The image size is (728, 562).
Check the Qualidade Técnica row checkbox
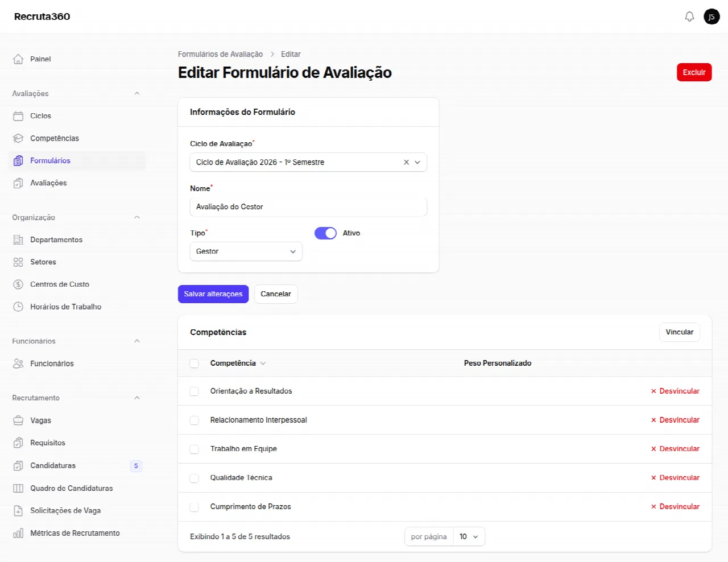195,478
